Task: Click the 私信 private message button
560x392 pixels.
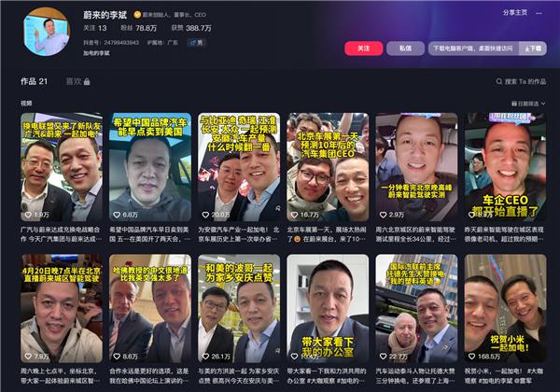Action: click(x=405, y=48)
